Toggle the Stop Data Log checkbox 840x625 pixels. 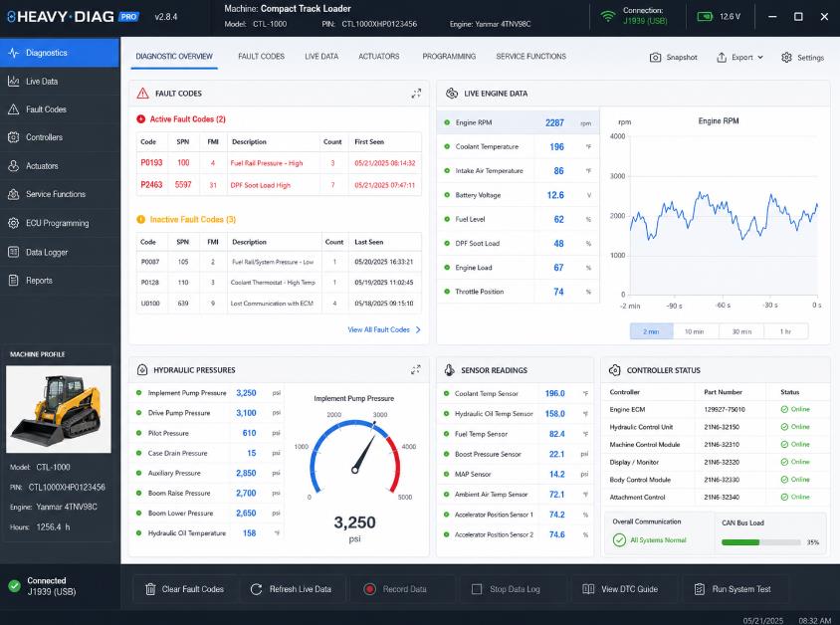click(x=477, y=589)
